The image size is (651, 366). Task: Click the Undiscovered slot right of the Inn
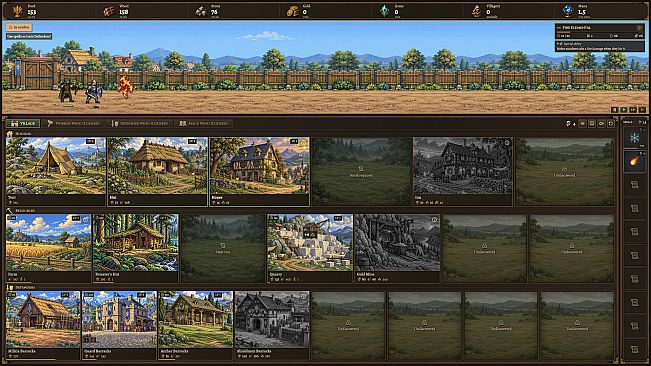(565, 172)
